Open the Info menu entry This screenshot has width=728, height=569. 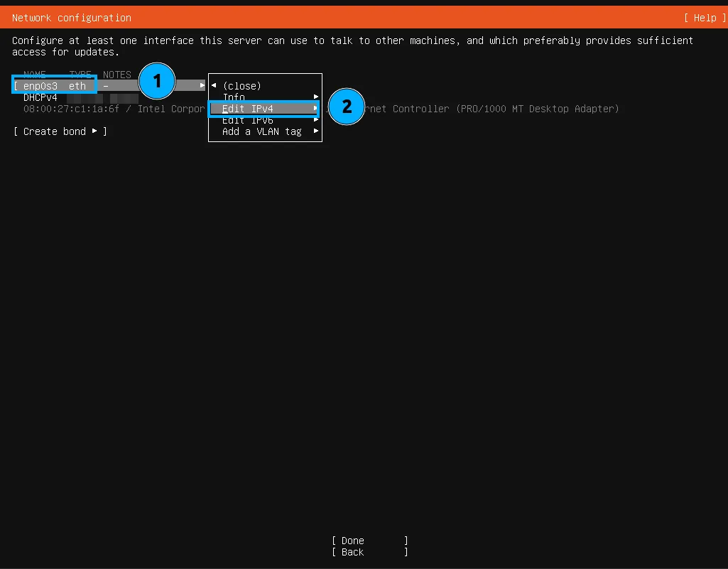234,97
